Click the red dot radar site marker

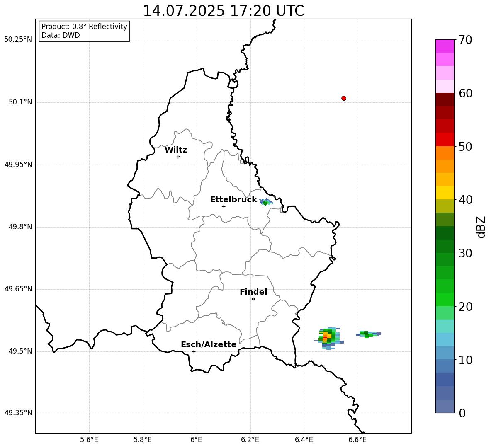pos(344,98)
